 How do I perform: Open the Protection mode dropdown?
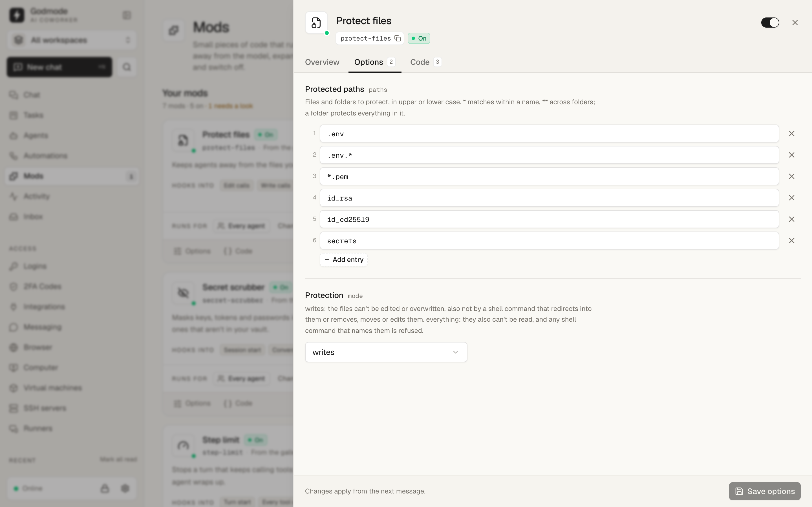386,352
